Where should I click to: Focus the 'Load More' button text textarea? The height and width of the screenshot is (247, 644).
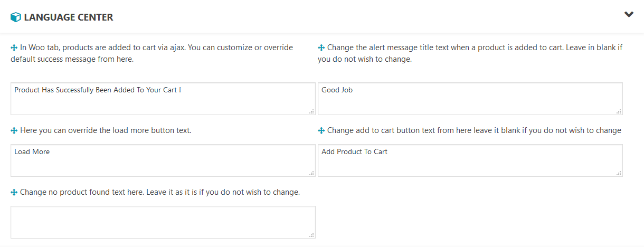[163, 160]
